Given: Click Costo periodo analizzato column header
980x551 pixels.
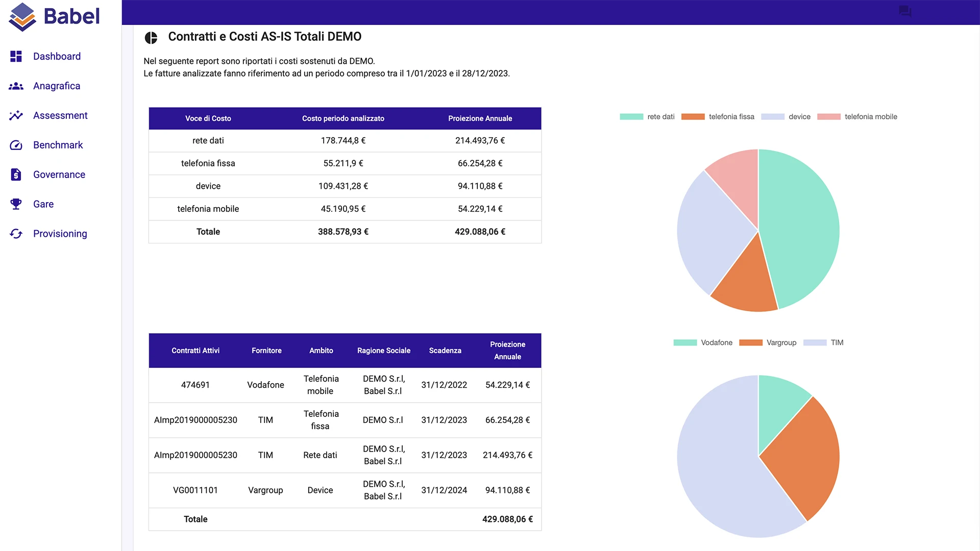Looking at the screenshot, I should [343, 118].
